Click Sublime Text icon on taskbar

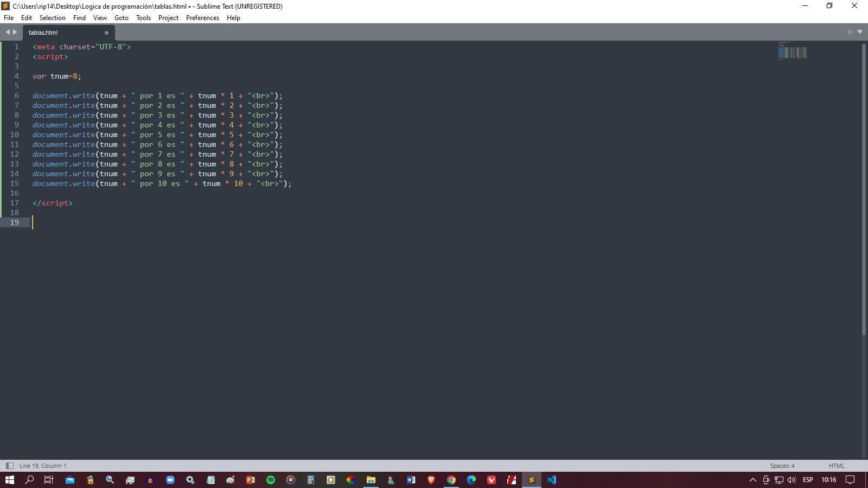532,480
